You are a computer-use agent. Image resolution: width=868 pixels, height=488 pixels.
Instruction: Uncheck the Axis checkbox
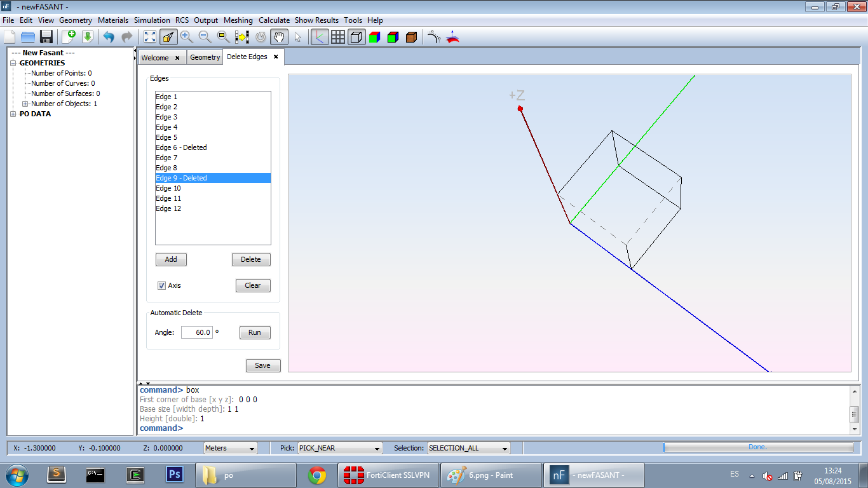pos(161,285)
